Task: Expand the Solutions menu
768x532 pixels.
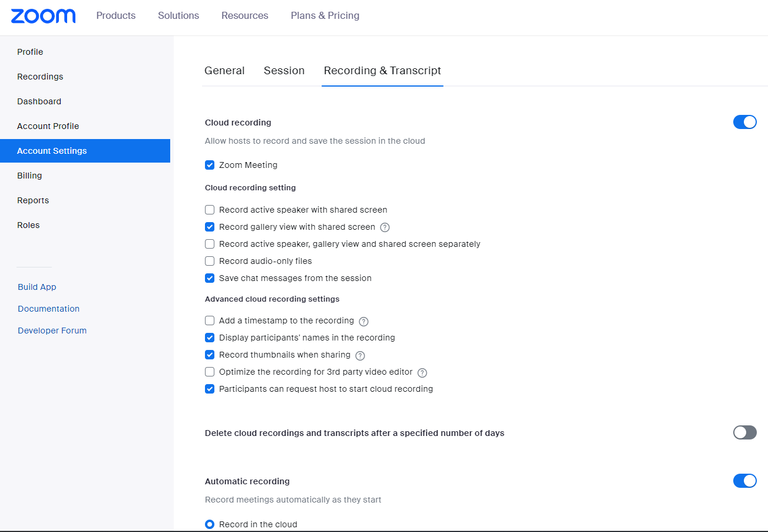Action: [x=178, y=16]
